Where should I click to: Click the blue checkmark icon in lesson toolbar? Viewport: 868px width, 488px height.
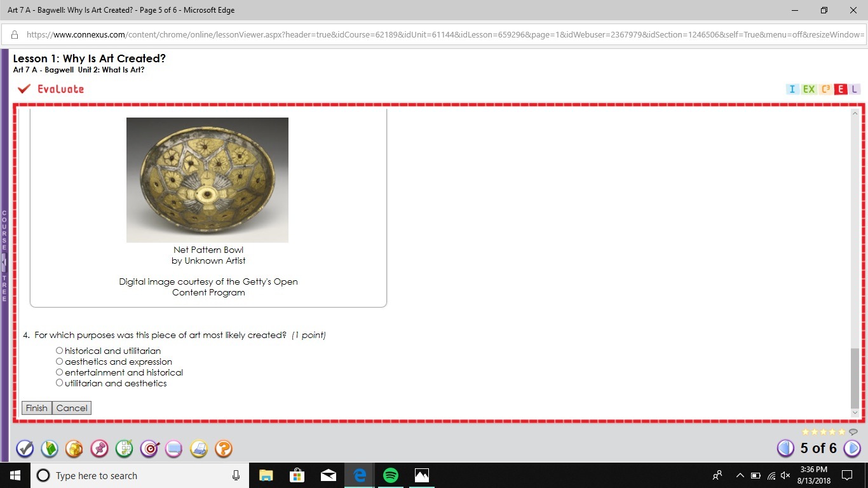click(x=25, y=449)
